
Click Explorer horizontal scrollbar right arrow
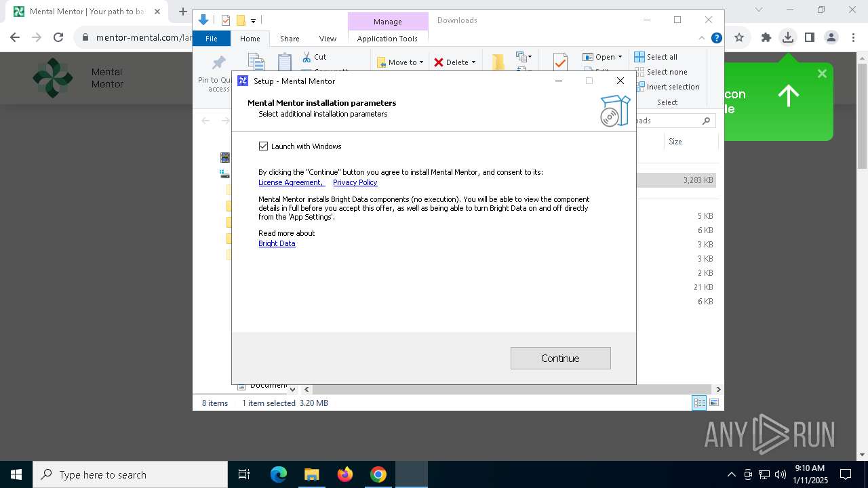click(x=718, y=389)
